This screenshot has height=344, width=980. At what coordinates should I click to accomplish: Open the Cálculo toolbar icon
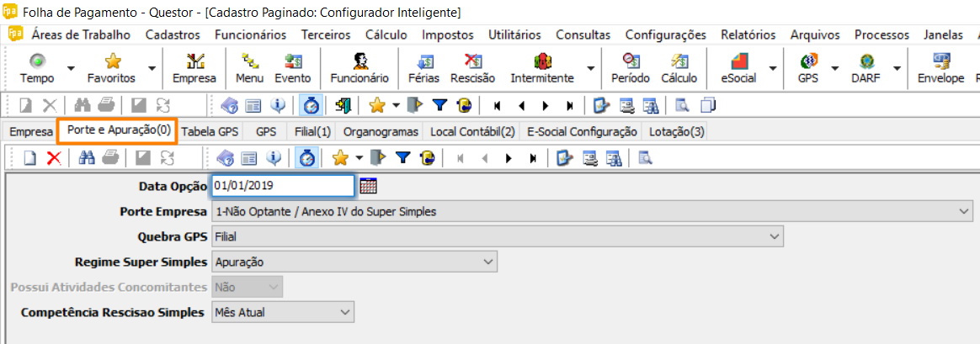[x=679, y=68]
